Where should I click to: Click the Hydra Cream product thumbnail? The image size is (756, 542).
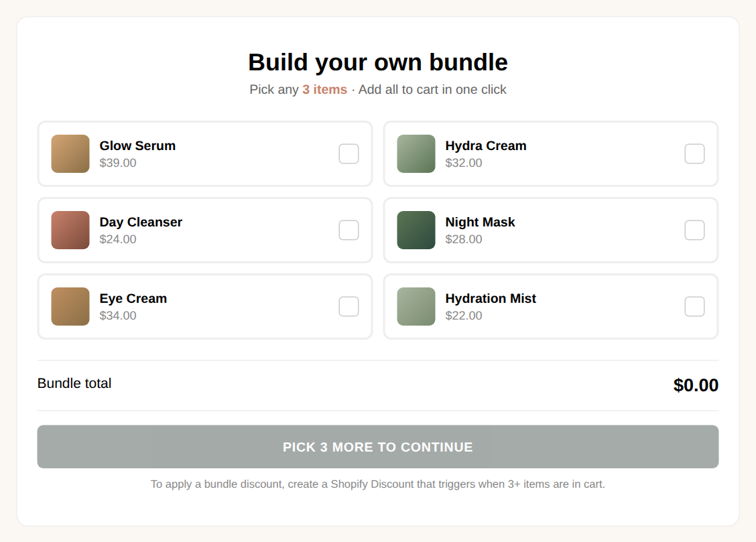416,153
